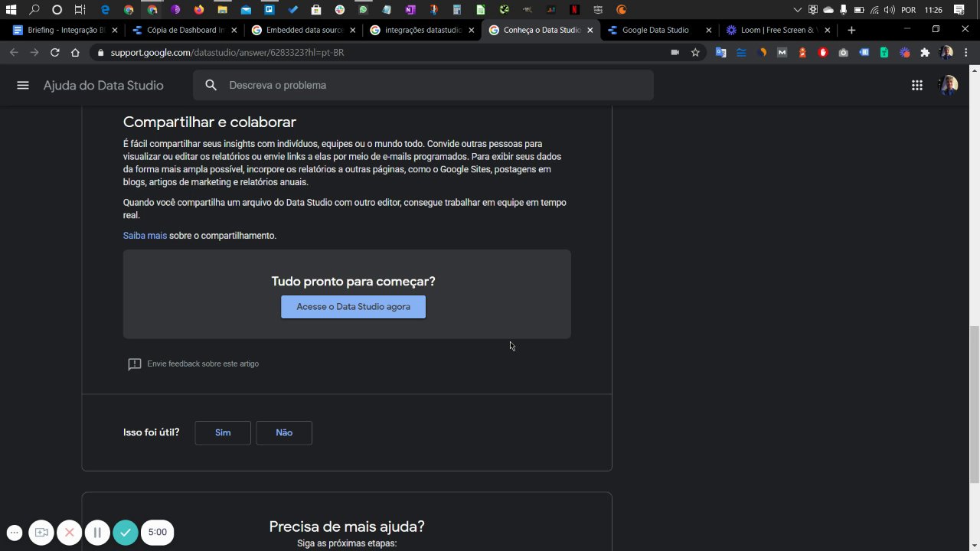Click the Precisa de mais ajuda? heading
The image size is (980, 551).
347,527
